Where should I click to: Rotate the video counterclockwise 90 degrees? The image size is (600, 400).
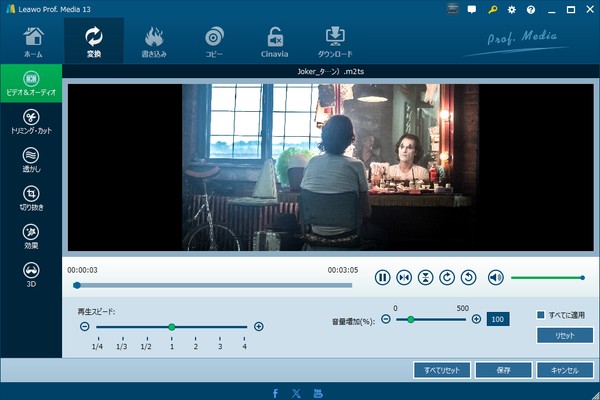[468, 278]
